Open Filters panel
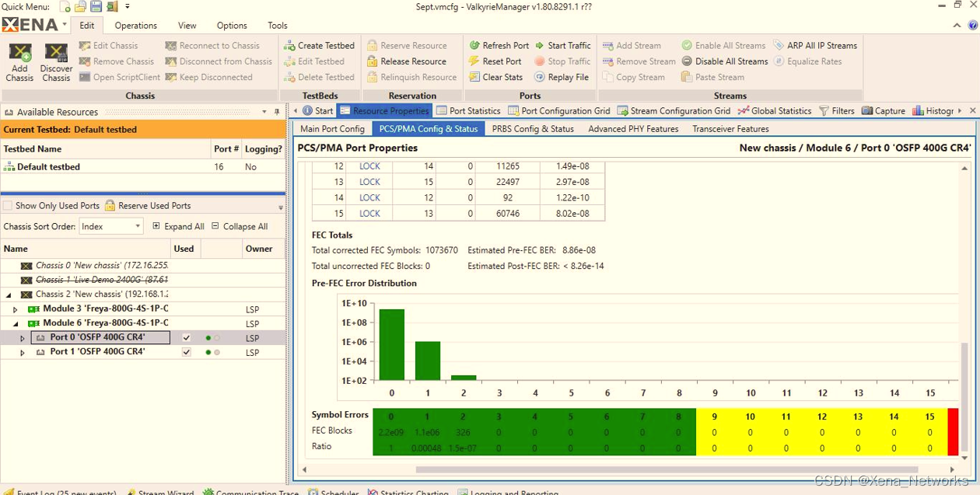The height and width of the screenshot is (495, 980). click(836, 111)
